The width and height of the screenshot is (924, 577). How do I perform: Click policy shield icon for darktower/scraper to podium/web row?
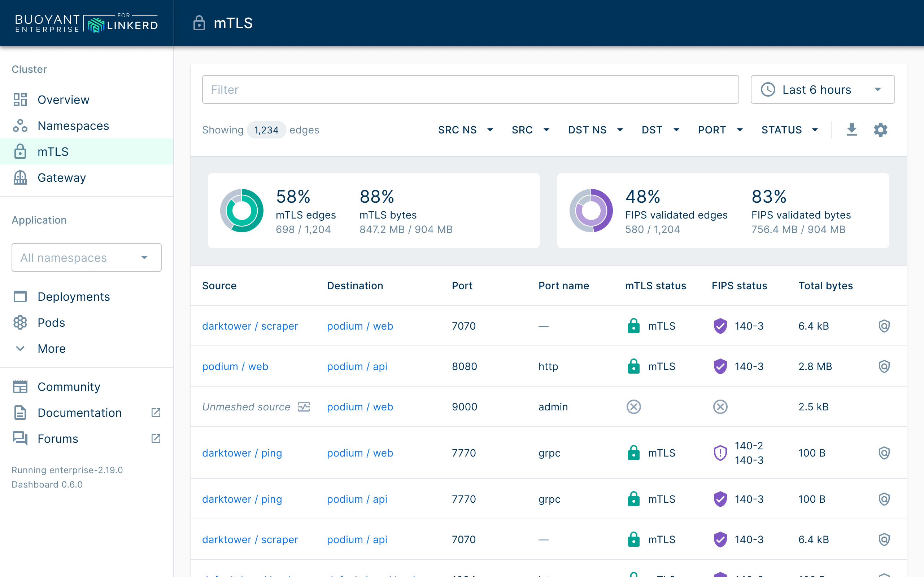(x=884, y=326)
